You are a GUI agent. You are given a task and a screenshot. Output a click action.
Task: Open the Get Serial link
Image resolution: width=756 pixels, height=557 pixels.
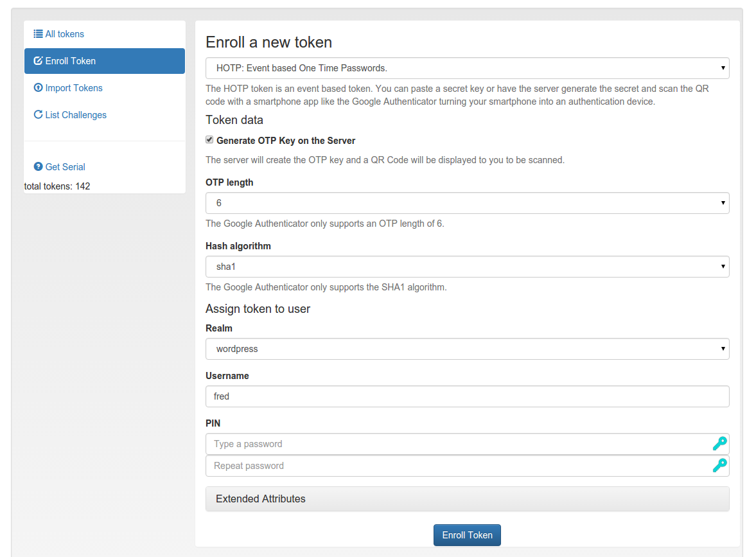pos(105,167)
